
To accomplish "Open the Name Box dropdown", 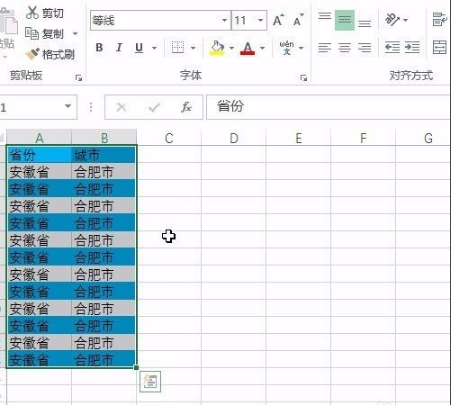I will pyautogui.click(x=68, y=106).
